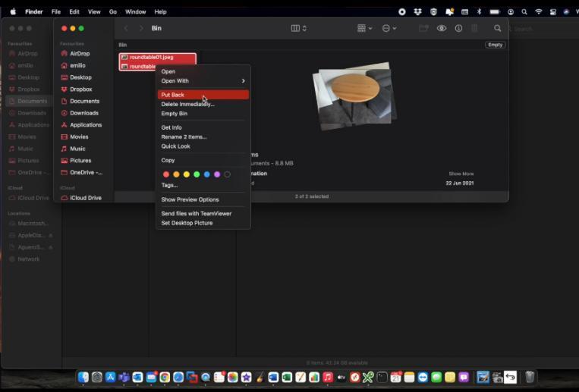Screen dimensions: 579x392
Task: Open iCloud Drive in the sidebar
Action: coord(85,198)
